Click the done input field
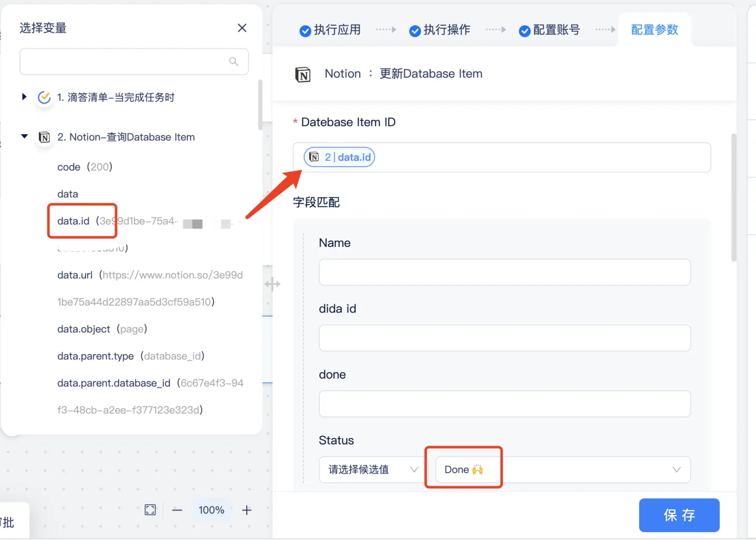Viewport: 756px width, 541px height. coord(505,404)
